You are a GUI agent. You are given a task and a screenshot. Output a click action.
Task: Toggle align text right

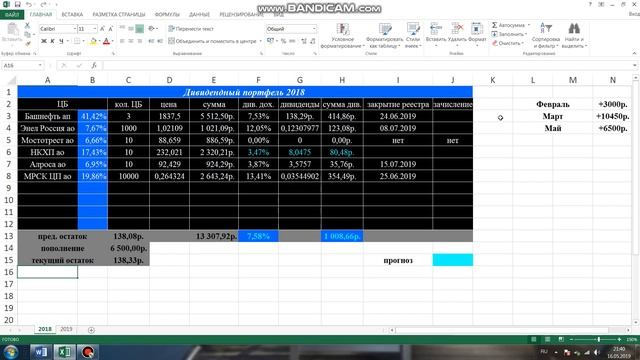[140, 41]
